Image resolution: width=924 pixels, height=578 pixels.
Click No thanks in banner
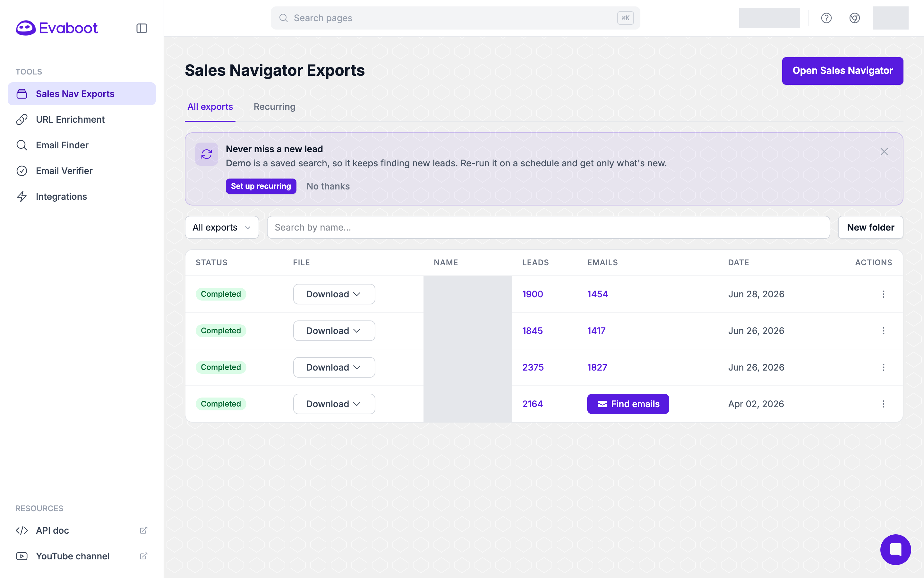tap(328, 186)
